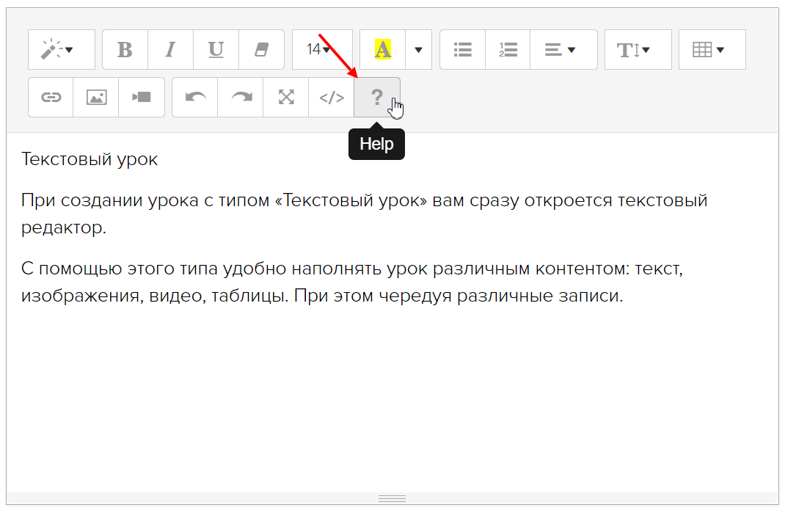Expand the text color options arrow
Screen dimensions: 785x532
coord(418,50)
